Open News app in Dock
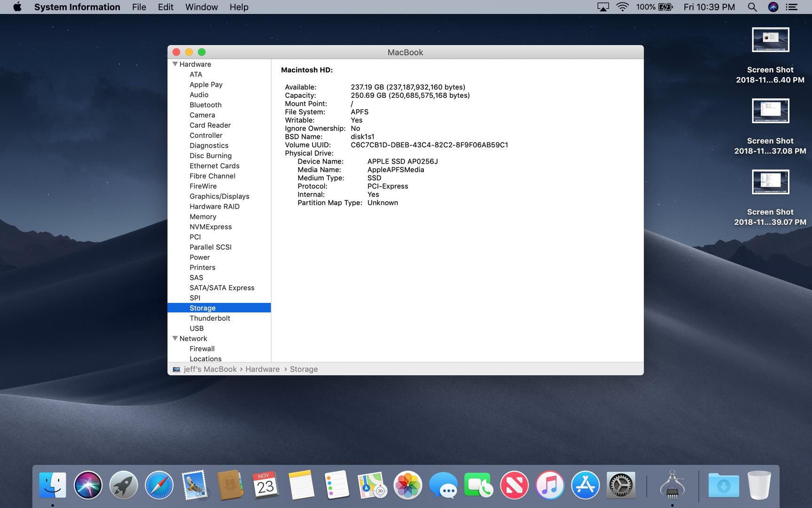Screen dimensions: 812x508 tap(514, 484)
